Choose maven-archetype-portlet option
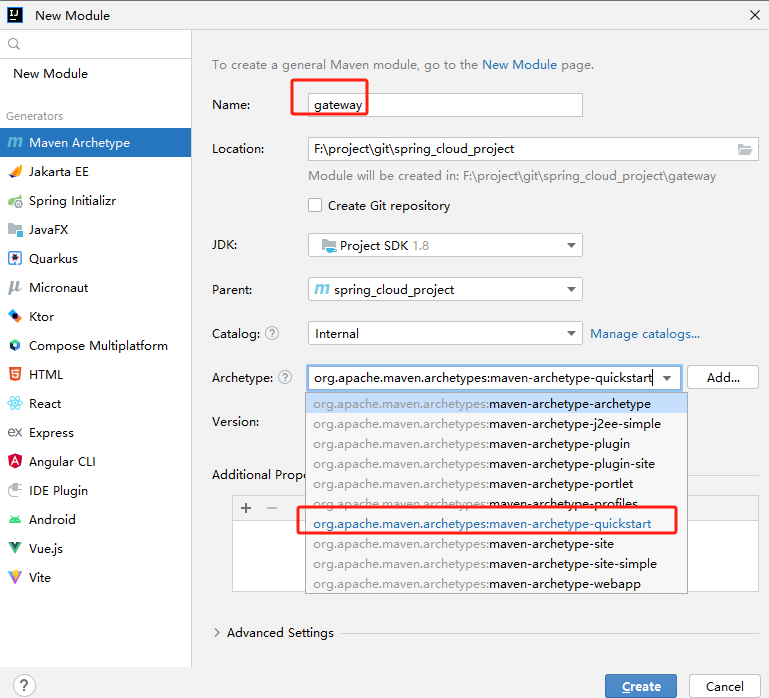This screenshot has width=769, height=698. (x=496, y=484)
